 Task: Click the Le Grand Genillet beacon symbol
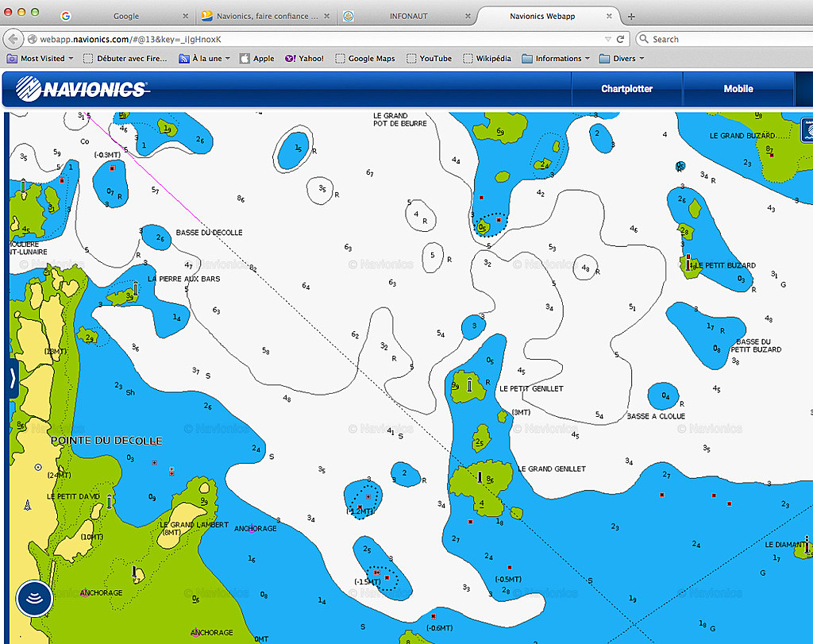point(480,477)
